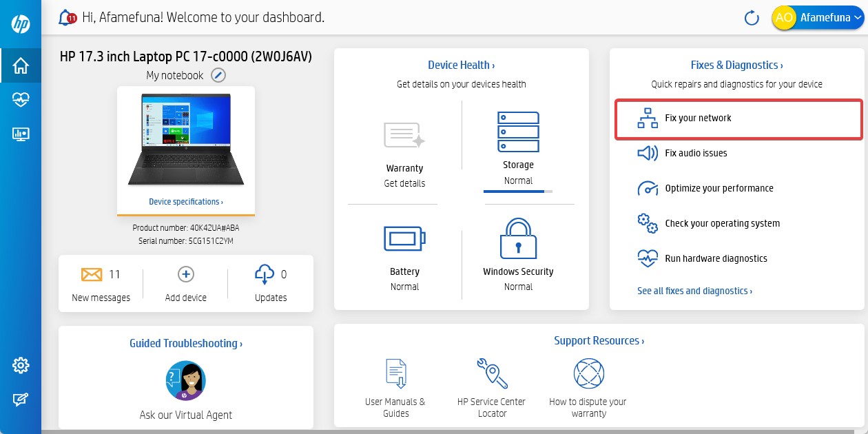Click the Run hardware diagnostics heart icon
868x434 pixels.
[648, 258]
